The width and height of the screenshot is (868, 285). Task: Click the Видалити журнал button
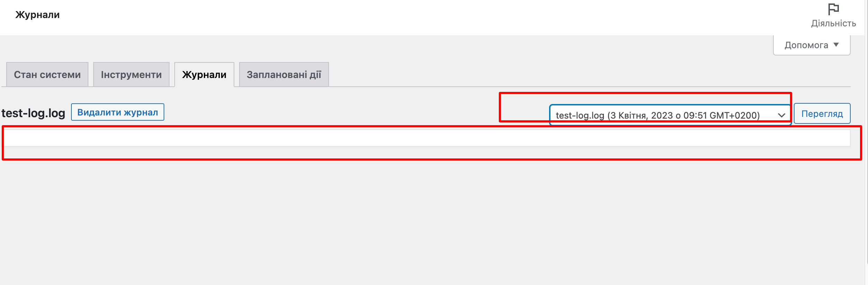click(118, 112)
